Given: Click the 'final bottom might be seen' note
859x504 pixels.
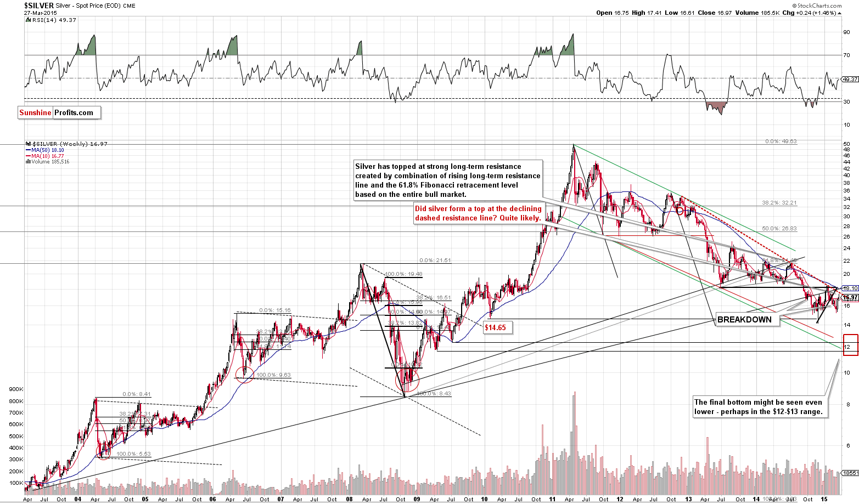Looking at the screenshot, I should (x=760, y=407).
